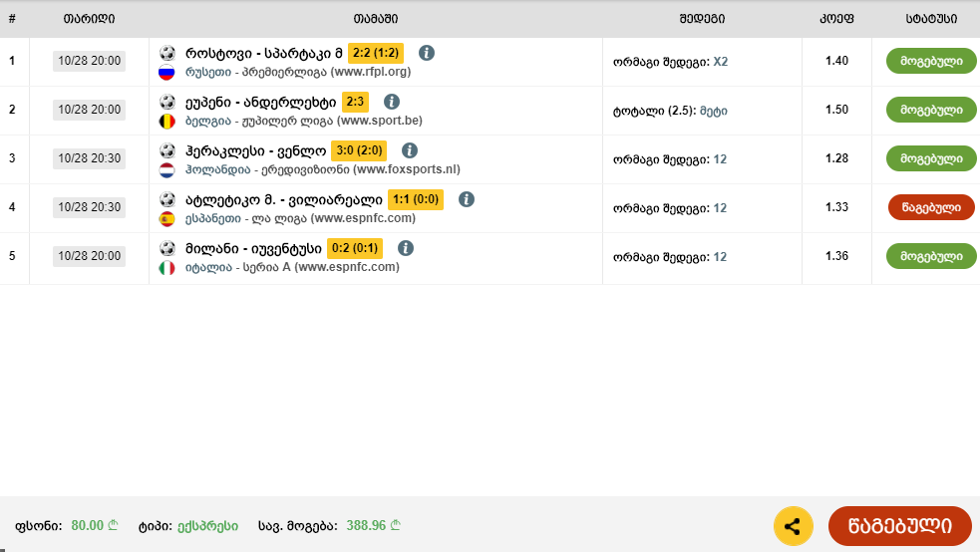Click the ესპანეთი league link
The image size is (980, 552).
(x=213, y=218)
